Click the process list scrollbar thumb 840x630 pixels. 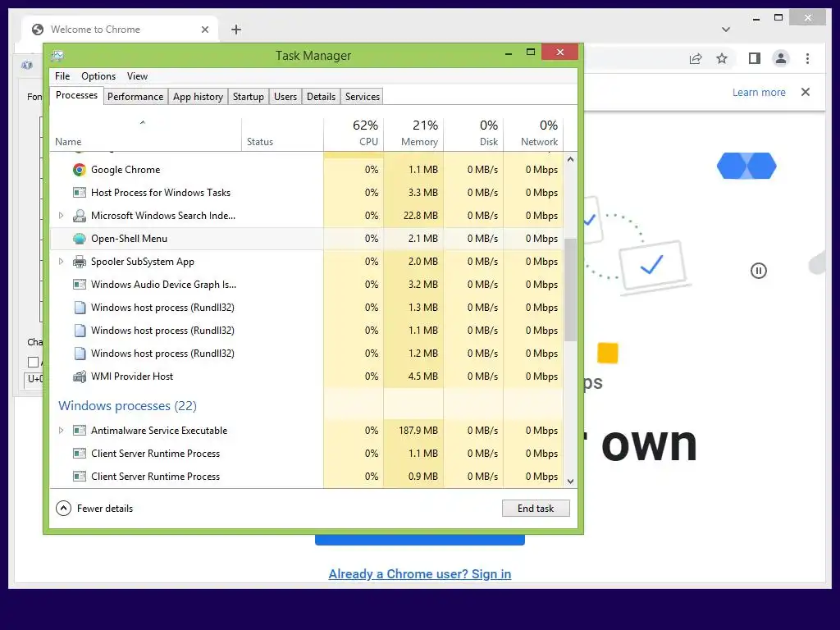(571, 290)
